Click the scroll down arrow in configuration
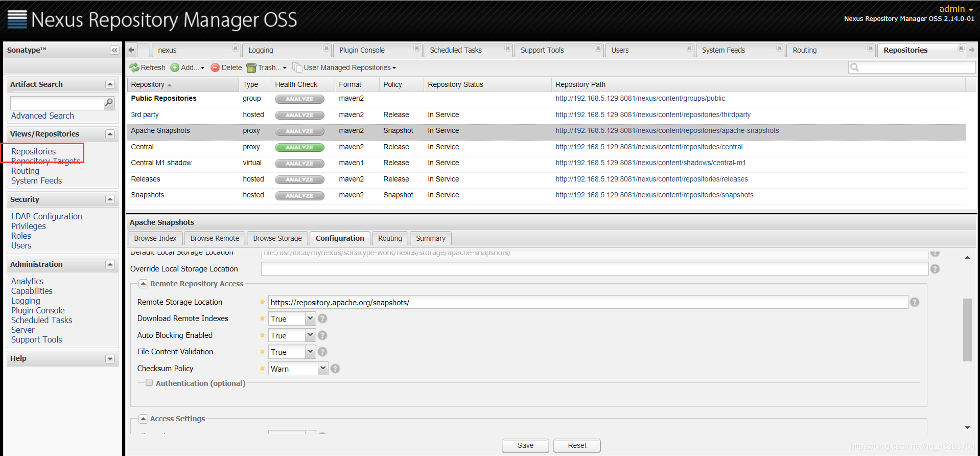 coord(967,427)
